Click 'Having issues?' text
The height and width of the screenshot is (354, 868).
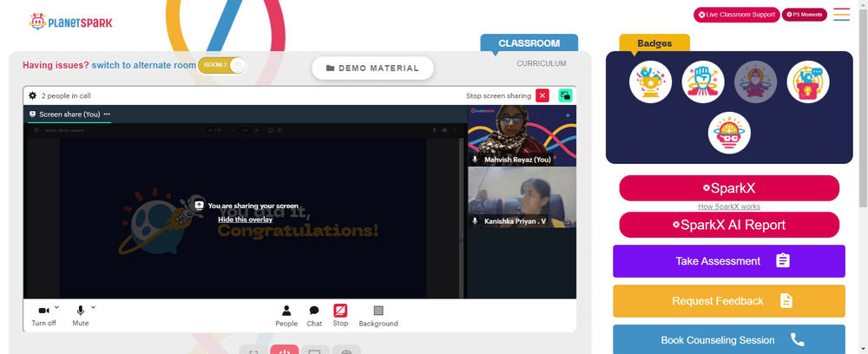(56, 65)
